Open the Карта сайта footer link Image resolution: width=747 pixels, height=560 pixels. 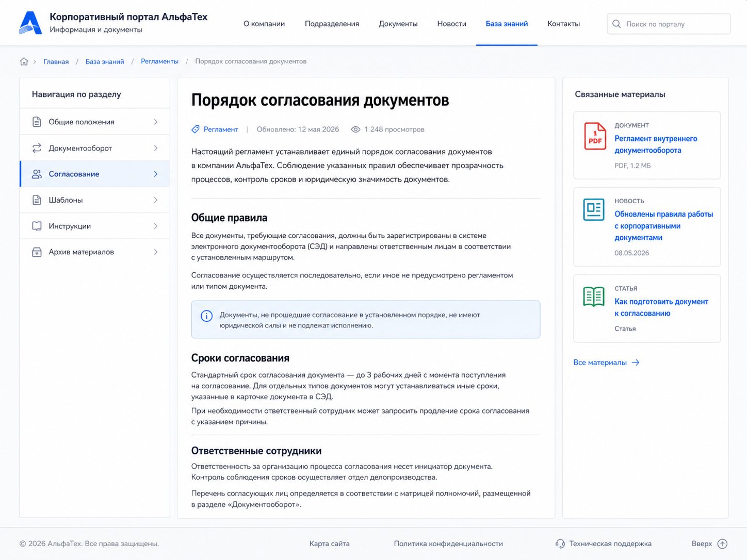coord(330,543)
